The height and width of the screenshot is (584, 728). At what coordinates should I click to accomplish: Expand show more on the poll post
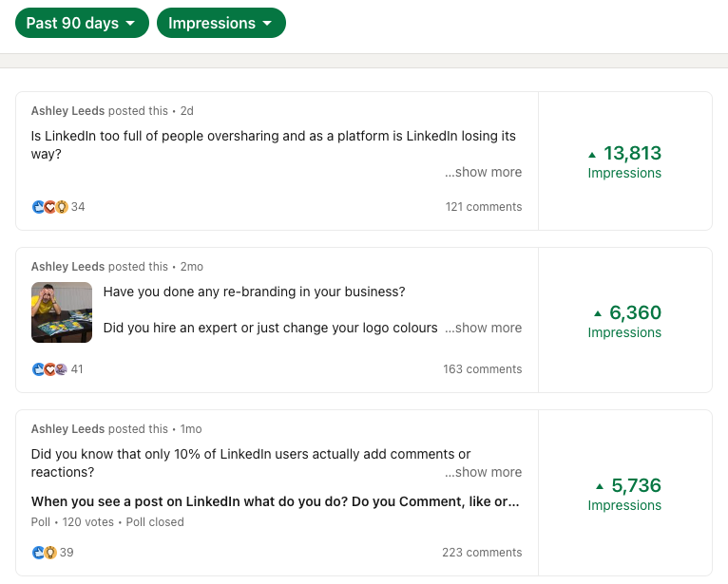(483, 472)
